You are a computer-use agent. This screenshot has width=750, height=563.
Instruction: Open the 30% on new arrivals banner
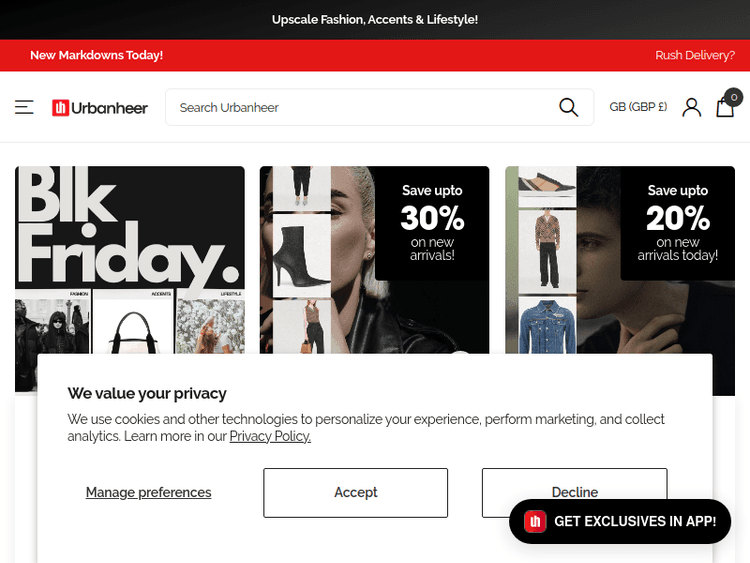374,260
